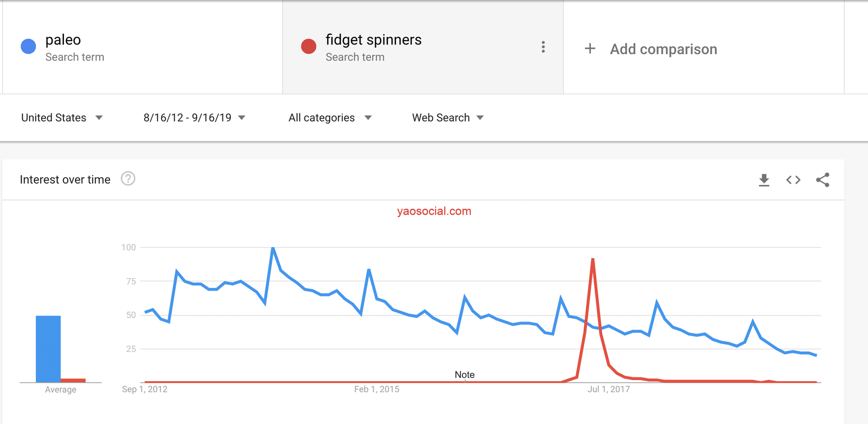Open fidget spinners three-dot options menu
This screenshot has height=424, width=868.
click(x=543, y=47)
